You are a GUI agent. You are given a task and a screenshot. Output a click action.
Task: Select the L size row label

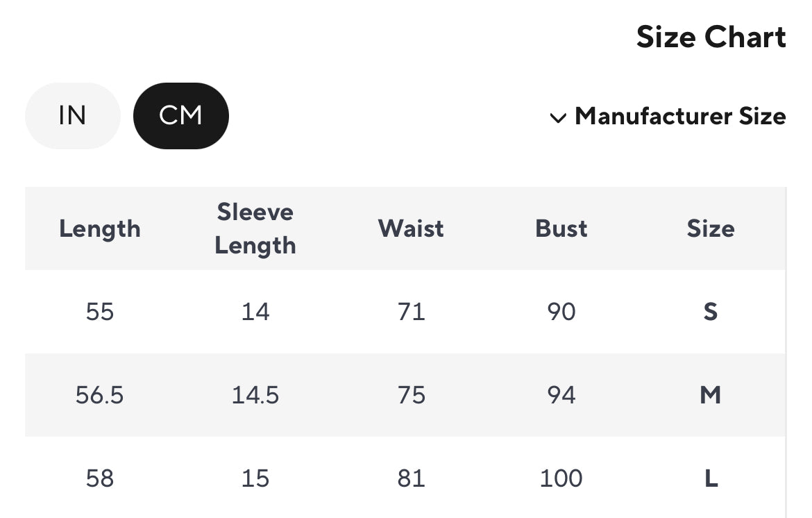click(710, 478)
